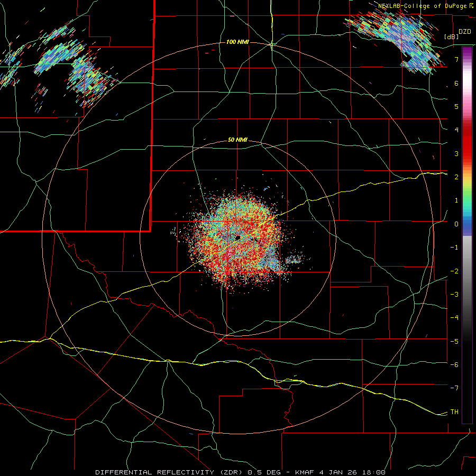Click the "4 JAN 26" date in the caption
This screenshot has width=476, height=476.
(338, 472)
